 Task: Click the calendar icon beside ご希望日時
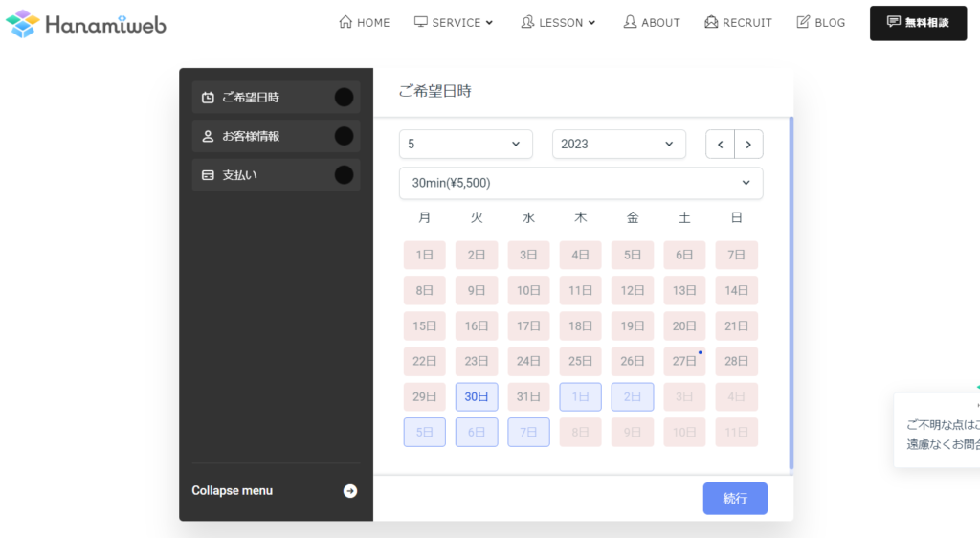coord(208,98)
